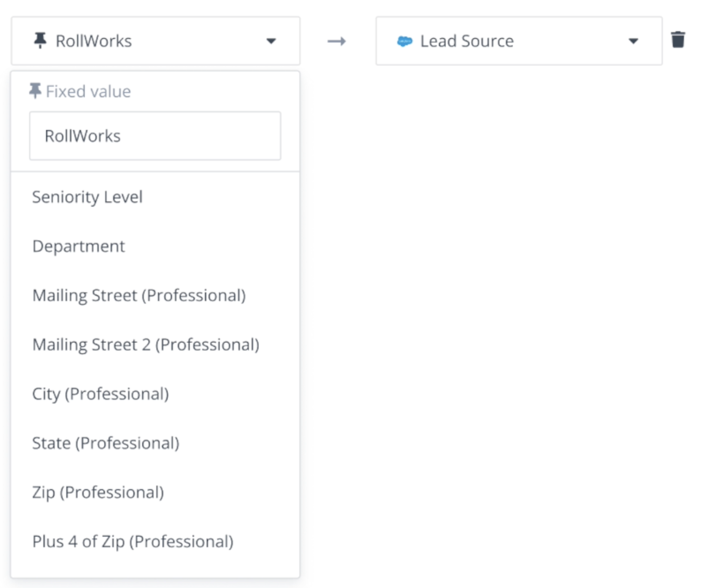The width and height of the screenshot is (706, 588).
Task: Click the Lead Source destination field text
Action: (467, 41)
